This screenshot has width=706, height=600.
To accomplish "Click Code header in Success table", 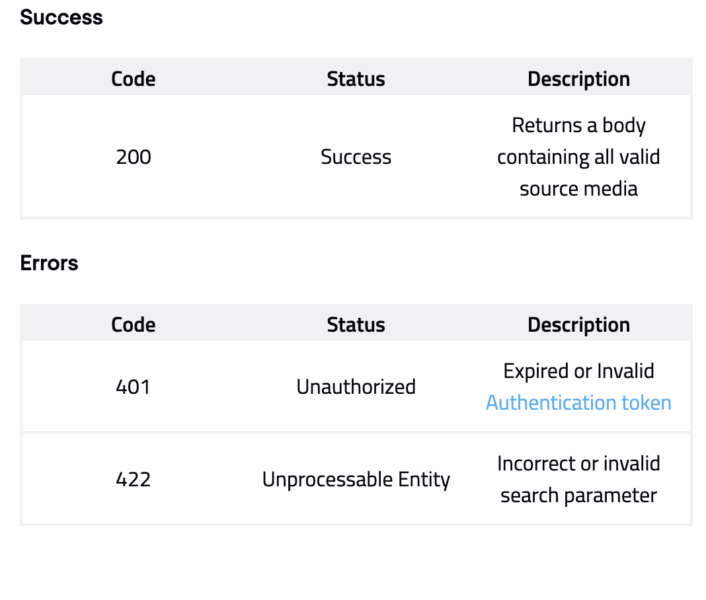I will click(x=133, y=78).
